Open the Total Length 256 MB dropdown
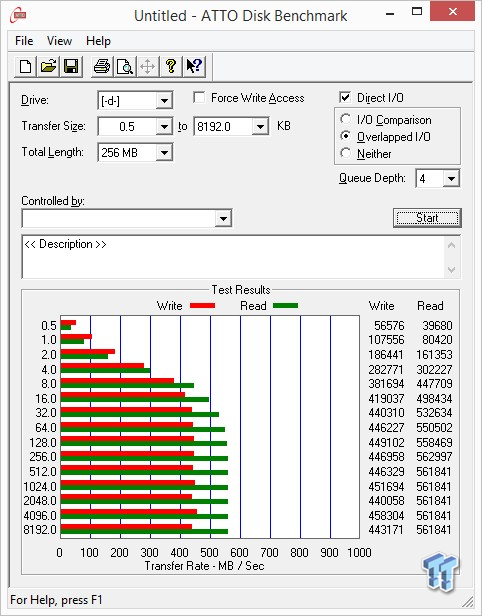The height and width of the screenshot is (616, 482). 164,152
